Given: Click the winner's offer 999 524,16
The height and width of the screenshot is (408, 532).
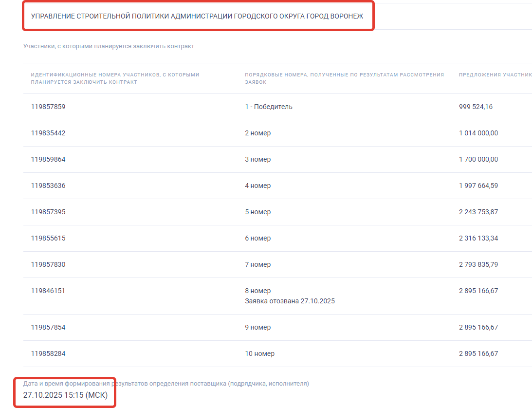Looking at the screenshot, I should [x=476, y=107].
